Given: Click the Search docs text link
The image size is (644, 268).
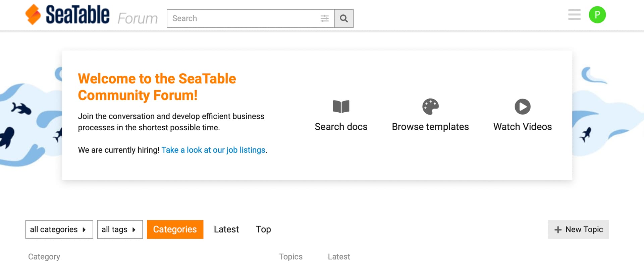Looking at the screenshot, I should pyautogui.click(x=341, y=127).
